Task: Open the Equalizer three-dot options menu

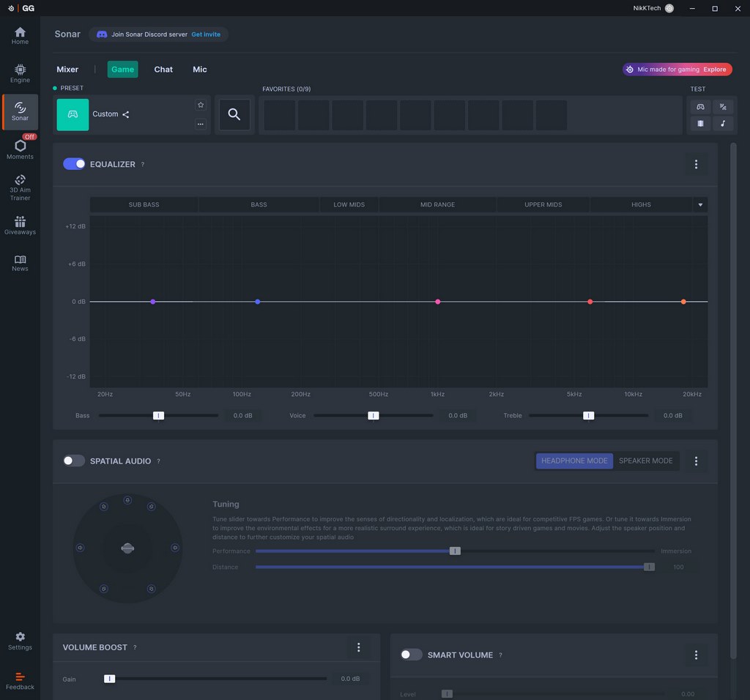Action: pyautogui.click(x=696, y=164)
